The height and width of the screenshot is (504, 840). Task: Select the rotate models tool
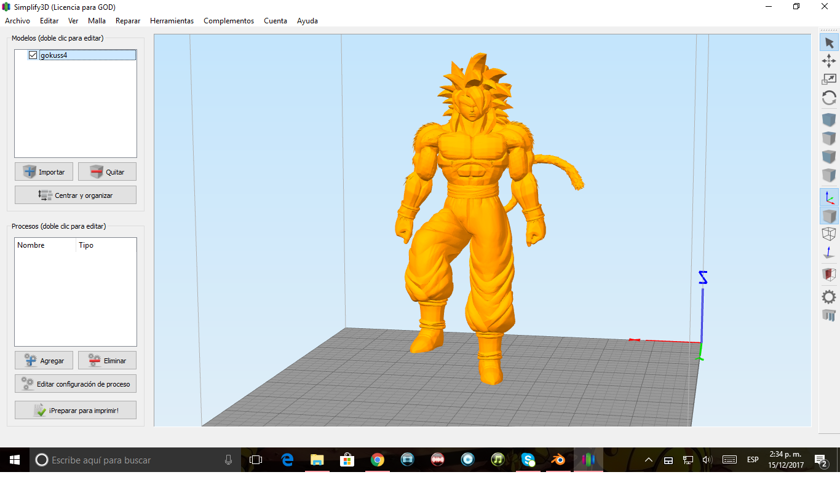[829, 98]
